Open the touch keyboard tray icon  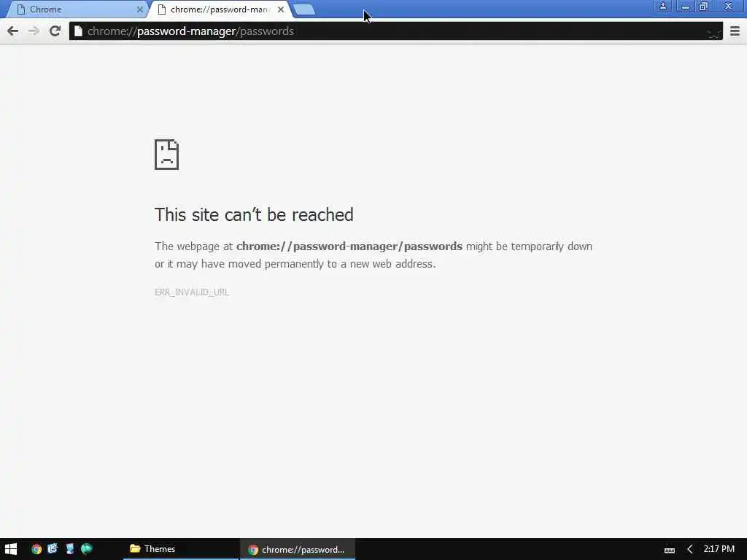pos(670,550)
